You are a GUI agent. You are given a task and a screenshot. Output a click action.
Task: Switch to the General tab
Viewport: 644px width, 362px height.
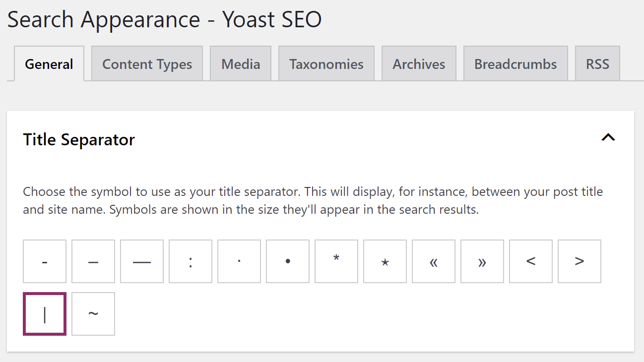(49, 64)
